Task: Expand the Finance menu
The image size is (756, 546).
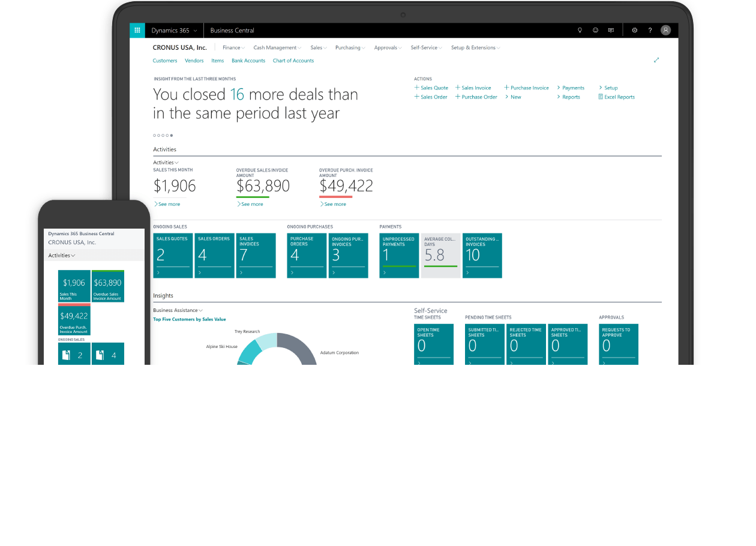Action: pyautogui.click(x=233, y=48)
